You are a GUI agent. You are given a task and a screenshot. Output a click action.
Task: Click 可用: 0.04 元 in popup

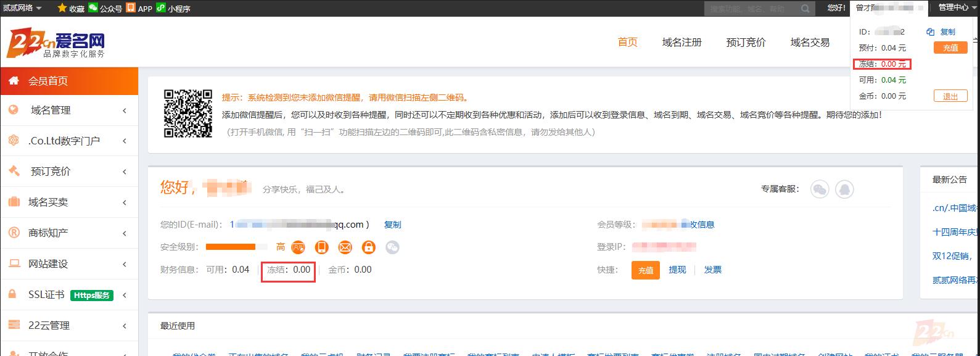tap(883, 80)
